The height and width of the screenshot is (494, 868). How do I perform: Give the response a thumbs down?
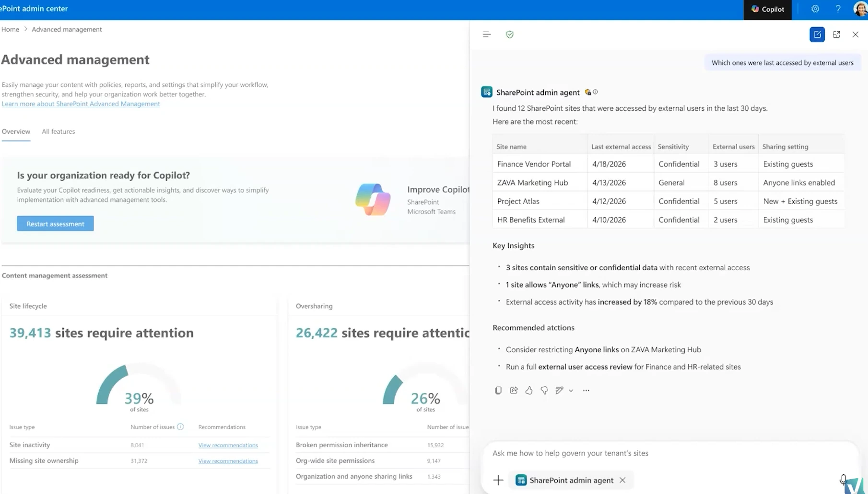(x=544, y=391)
